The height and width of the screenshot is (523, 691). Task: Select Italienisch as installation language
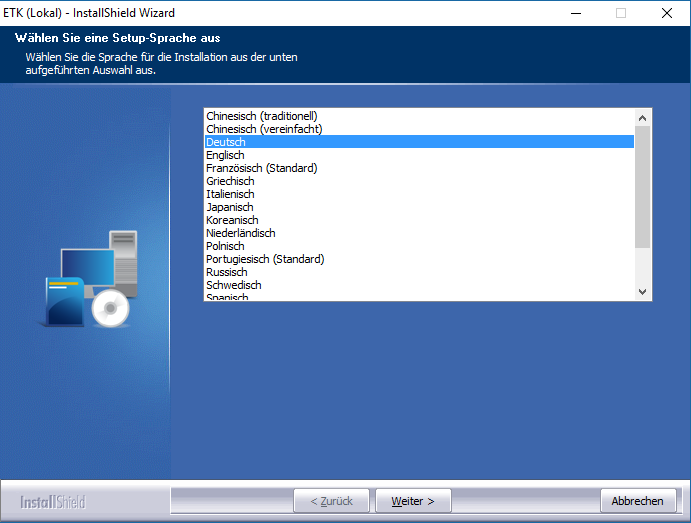point(230,194)
